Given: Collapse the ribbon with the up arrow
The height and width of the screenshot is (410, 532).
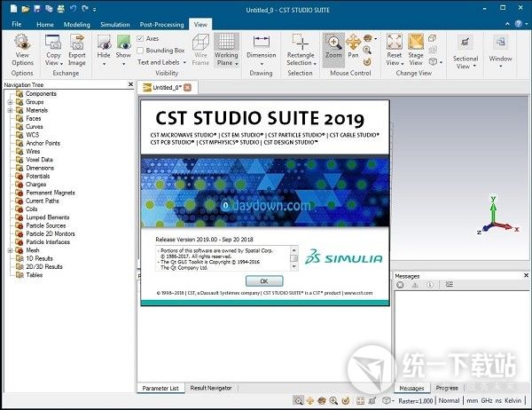Looking at the screenshot, I should pyautogui.click(x=507, y=24).
